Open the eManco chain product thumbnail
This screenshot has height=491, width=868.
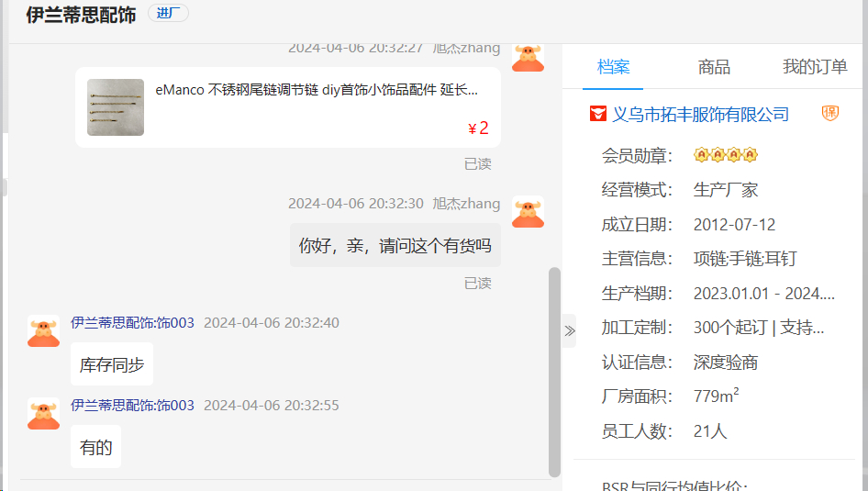115,107
